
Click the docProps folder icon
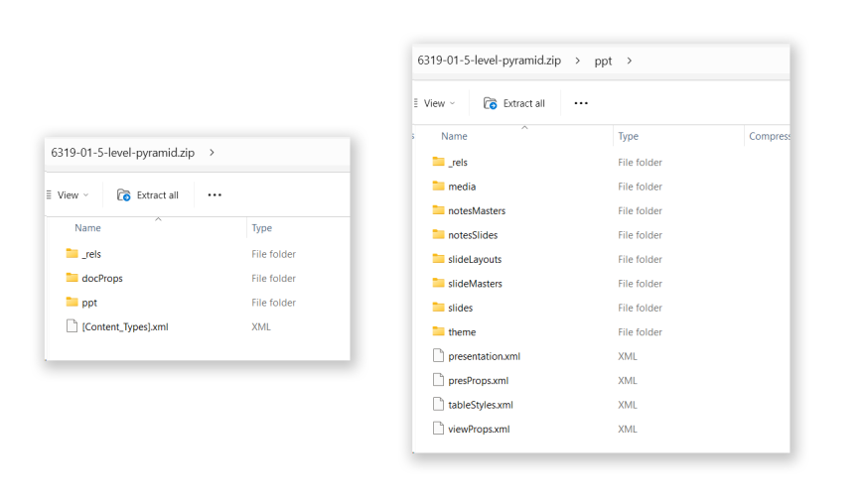(x=72, y=278)
